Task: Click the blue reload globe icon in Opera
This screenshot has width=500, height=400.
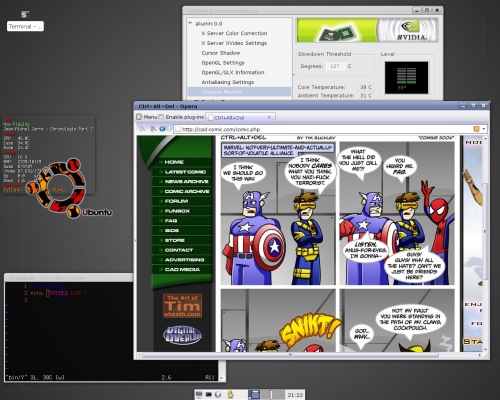Action: (162, 129)
